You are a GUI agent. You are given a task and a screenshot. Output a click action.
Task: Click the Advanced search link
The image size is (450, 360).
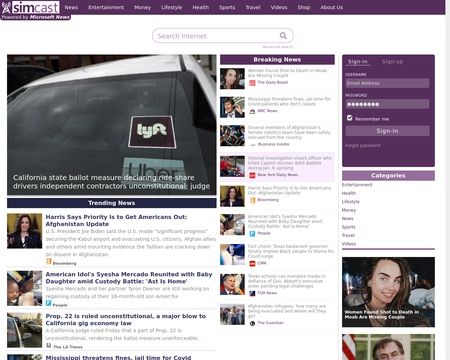[278, 47]
